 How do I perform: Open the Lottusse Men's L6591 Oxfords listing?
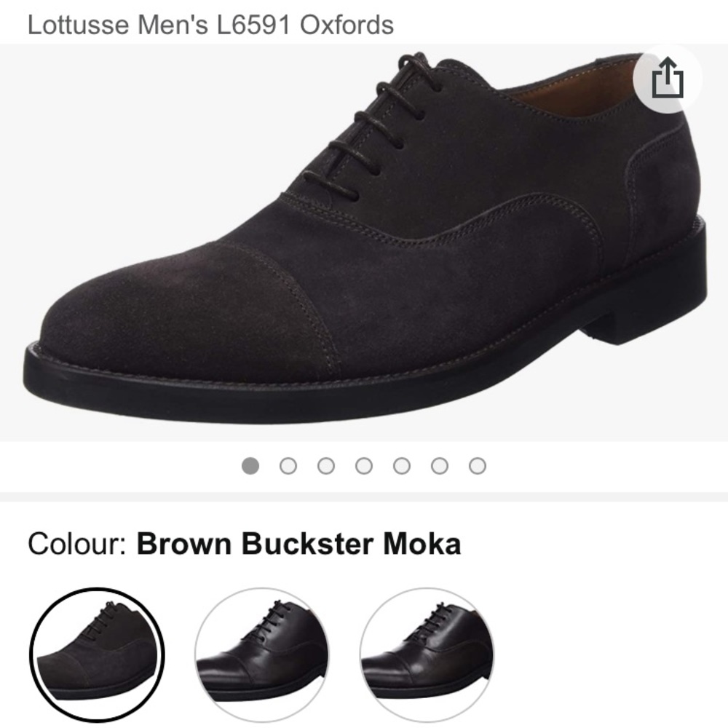pos(209,23)
